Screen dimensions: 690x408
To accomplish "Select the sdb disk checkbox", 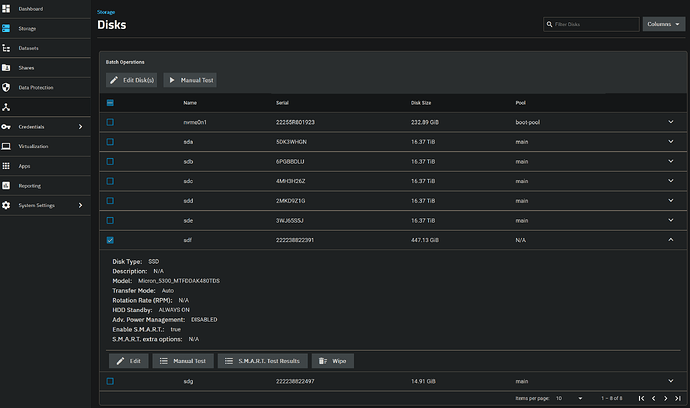I will coord(110,162).
